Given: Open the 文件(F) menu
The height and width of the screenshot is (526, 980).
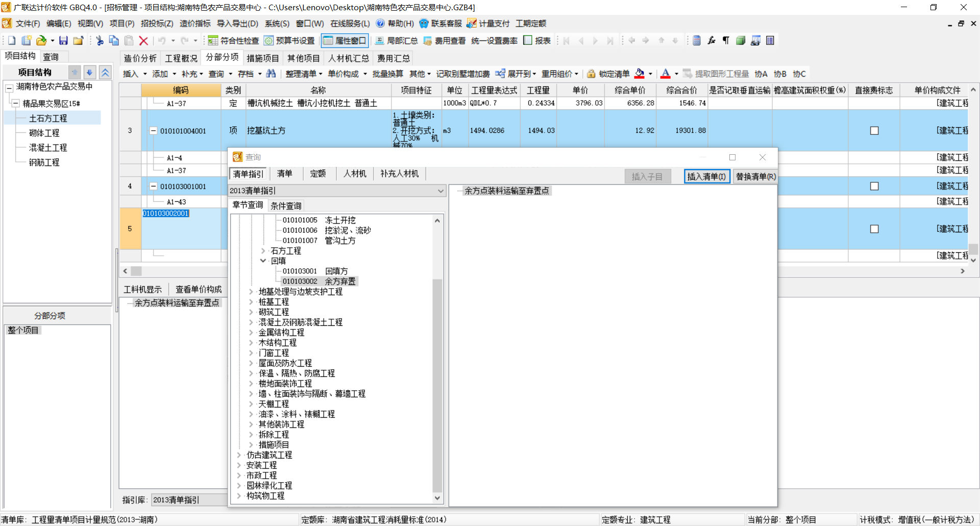Looking at the screenshot, I should [28, 23].
